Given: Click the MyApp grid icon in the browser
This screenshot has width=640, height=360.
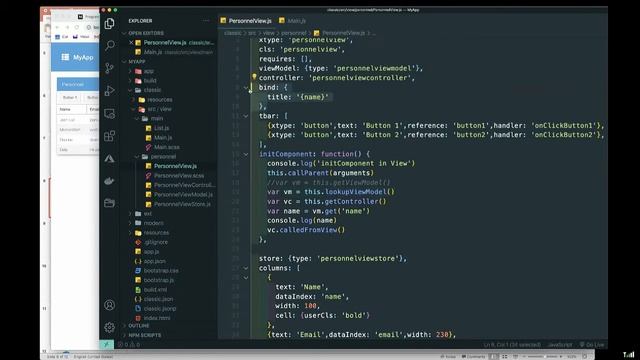Looking at the screenshot, I should pyautogui.click(x=65, y=57).
